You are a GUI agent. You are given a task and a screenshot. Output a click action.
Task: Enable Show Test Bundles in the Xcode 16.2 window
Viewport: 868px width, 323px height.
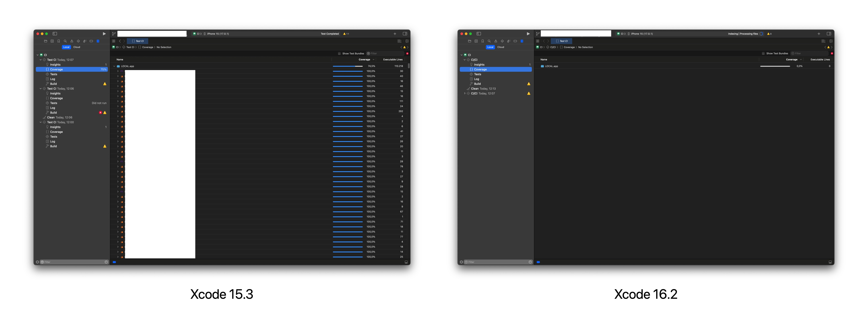[763, 54]
